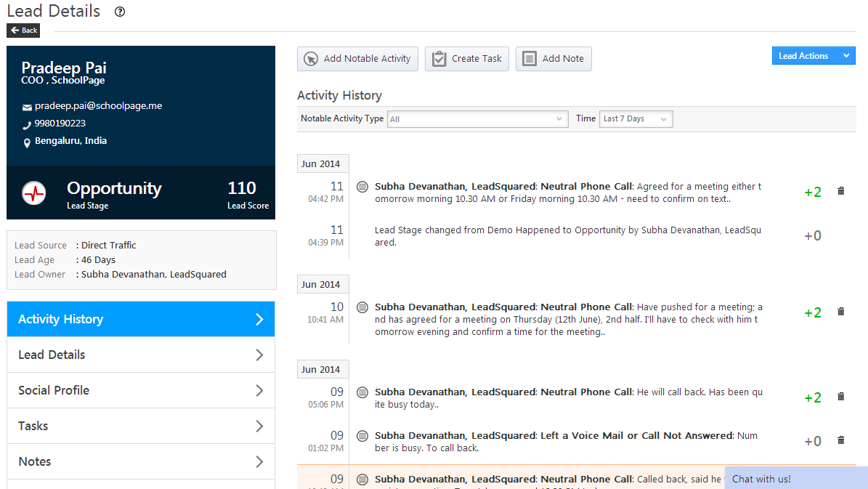Open the Lead Actions dropdown
This screenshot has height=489, width=868.
[814, 55]
